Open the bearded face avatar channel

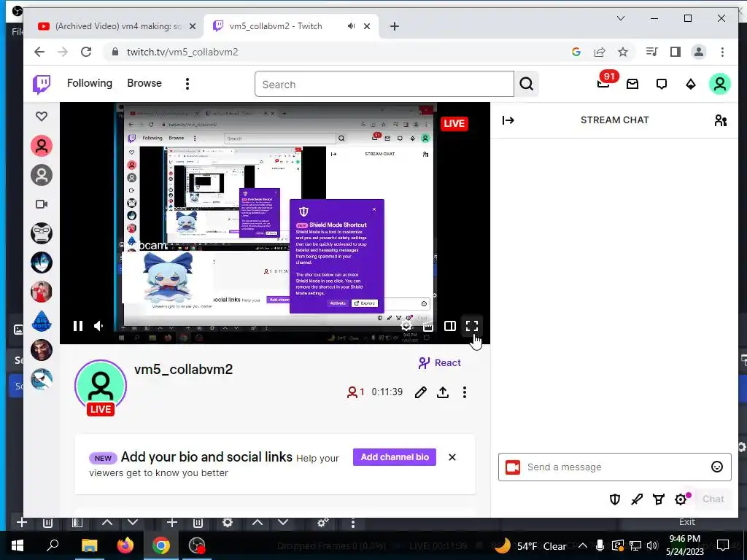[x=42, y=350]
